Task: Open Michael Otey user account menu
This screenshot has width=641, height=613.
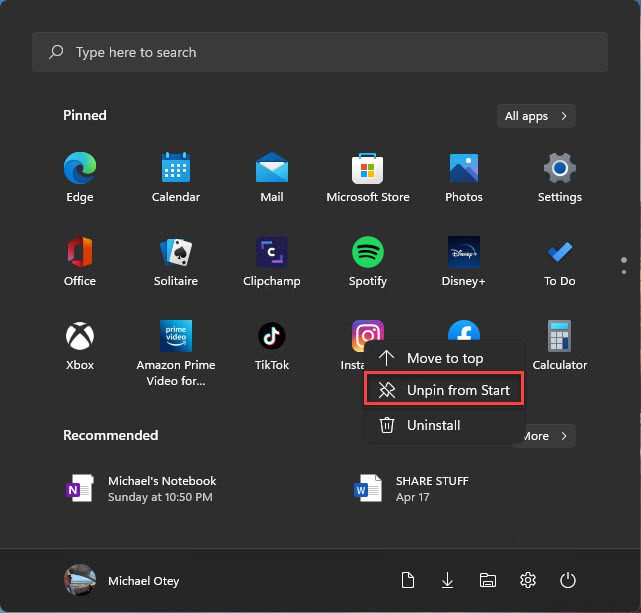Action: [122, 580]
